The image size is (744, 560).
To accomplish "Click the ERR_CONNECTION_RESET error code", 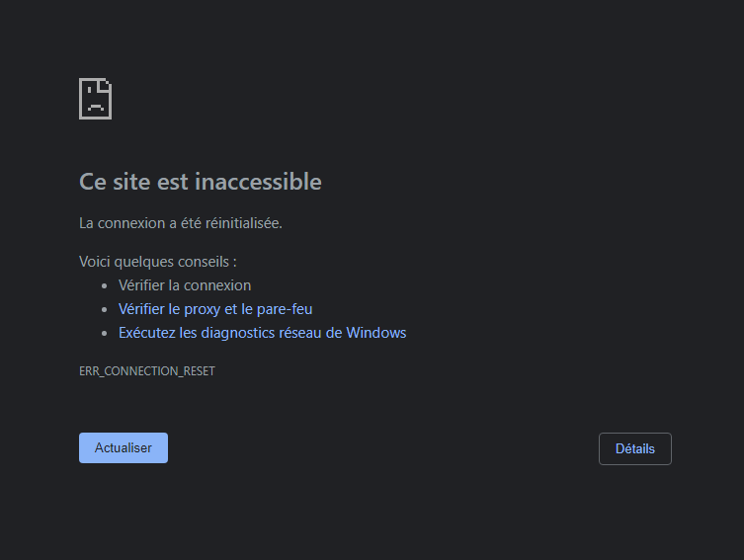I will [x=147, y=371].
